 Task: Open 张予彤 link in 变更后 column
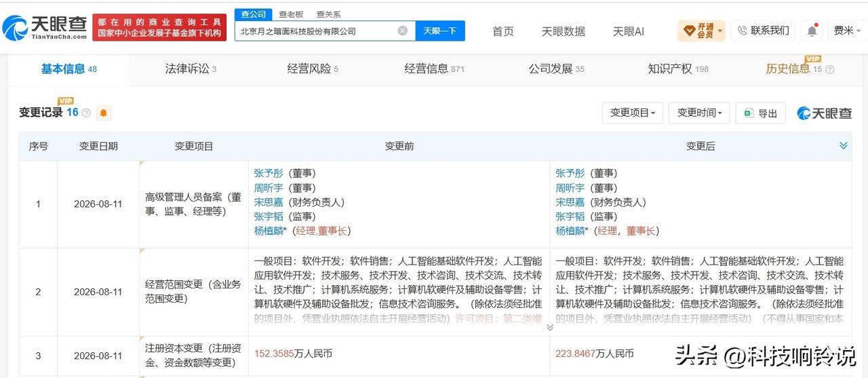570,173
